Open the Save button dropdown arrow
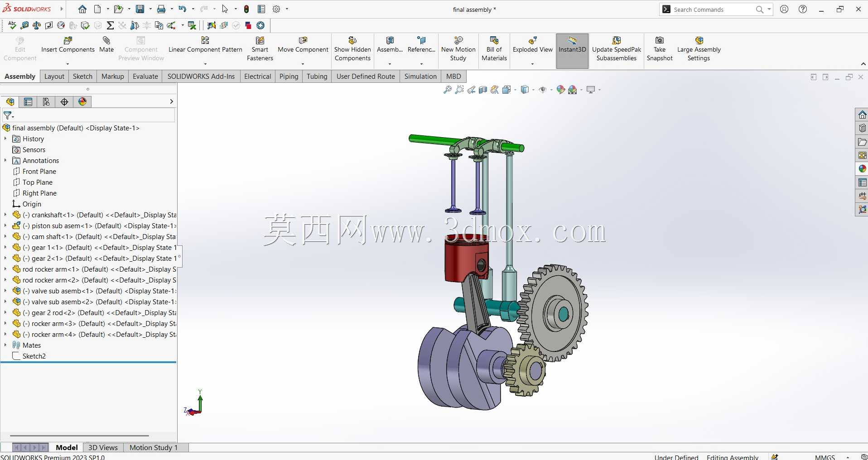Viewport: 868px width, 460px height. point(150,9)
